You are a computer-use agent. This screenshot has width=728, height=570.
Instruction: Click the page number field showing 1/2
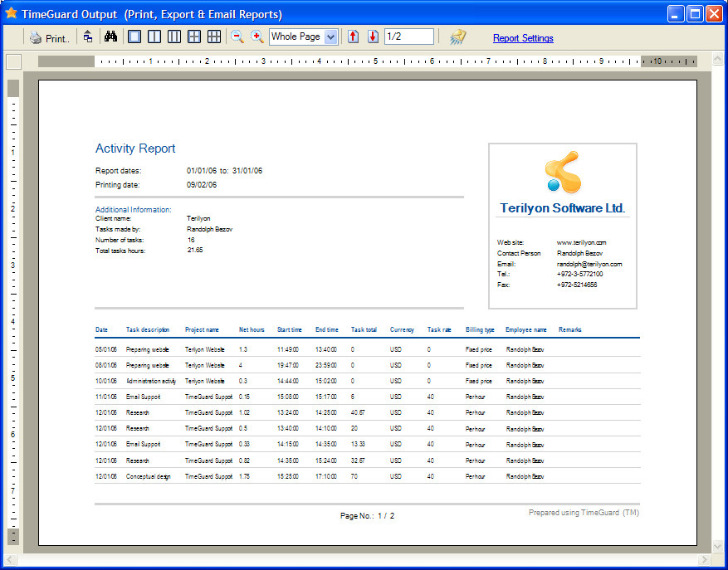(x=409, y=37)
